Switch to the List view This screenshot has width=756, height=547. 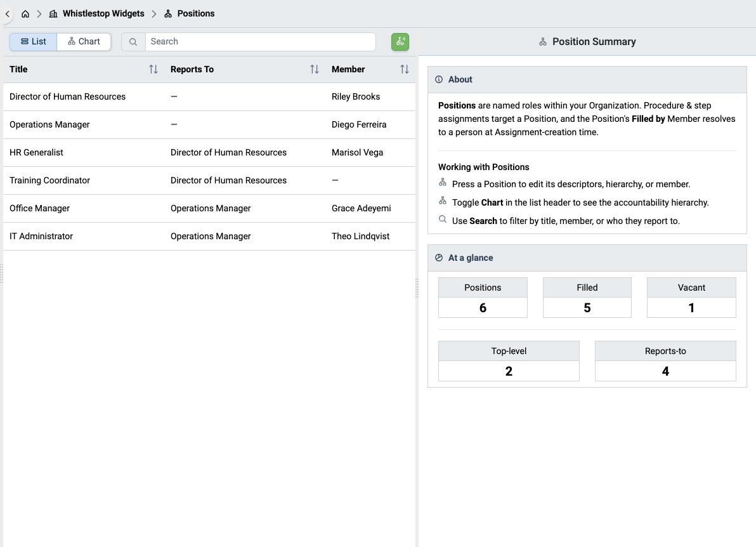[x=33, y=41]
